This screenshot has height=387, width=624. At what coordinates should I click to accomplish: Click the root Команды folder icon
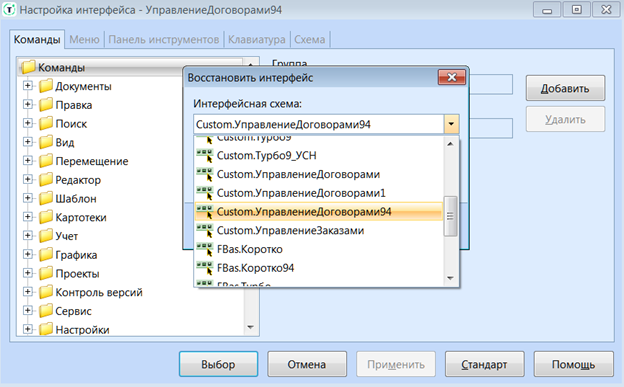28,67
